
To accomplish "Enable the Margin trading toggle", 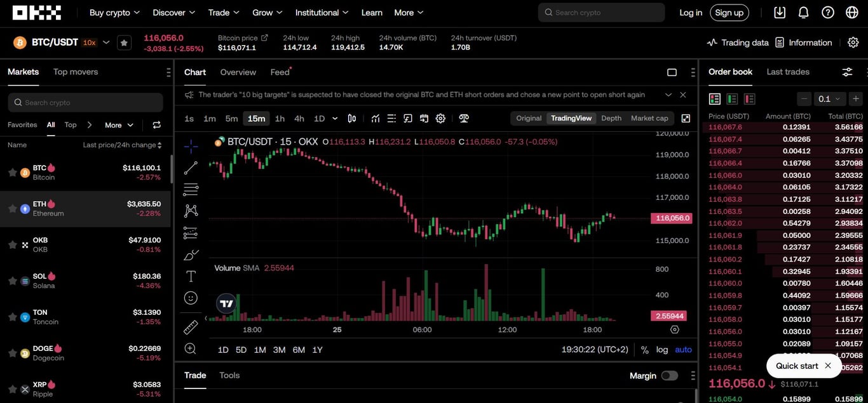I will click(x=670, y=376).
